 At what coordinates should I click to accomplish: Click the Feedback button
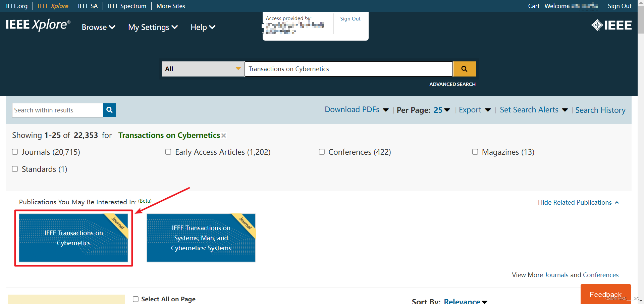point(605,294)
